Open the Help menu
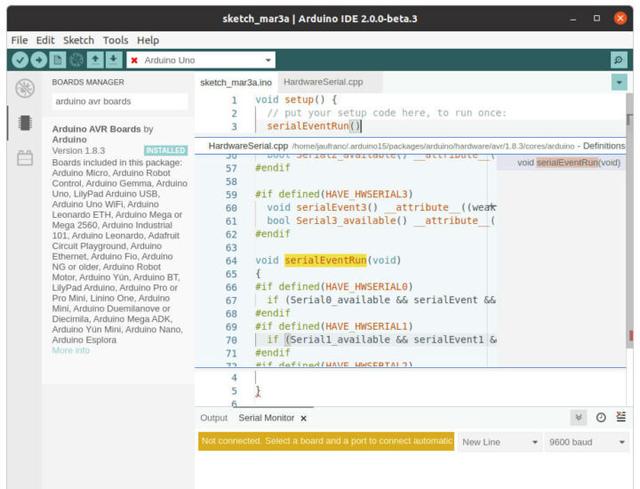 tap(148, 40)
